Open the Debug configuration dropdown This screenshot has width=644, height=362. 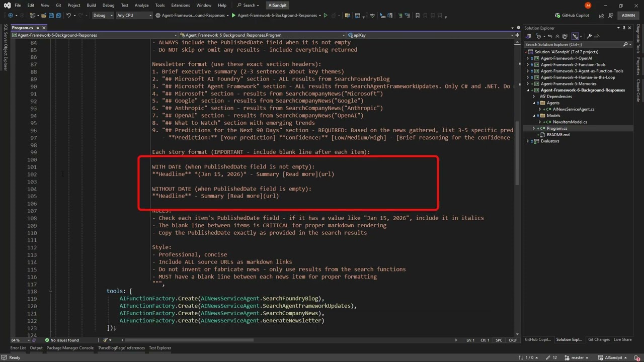click(x=103, y=16)
